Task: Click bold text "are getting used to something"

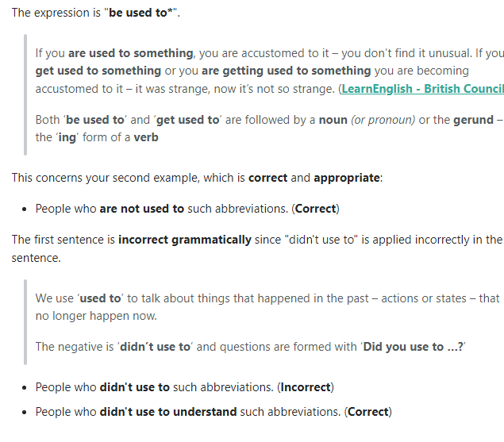Action: tap(286, 71)
